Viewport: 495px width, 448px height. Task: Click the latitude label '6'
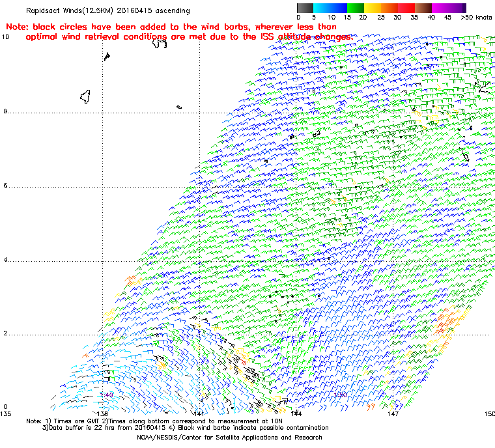(x=5, y=186)
